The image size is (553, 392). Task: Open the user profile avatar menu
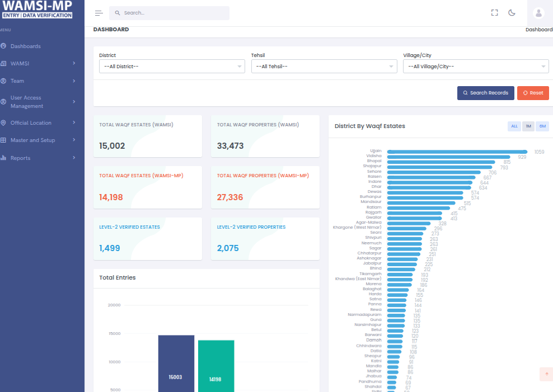point(539,13)
